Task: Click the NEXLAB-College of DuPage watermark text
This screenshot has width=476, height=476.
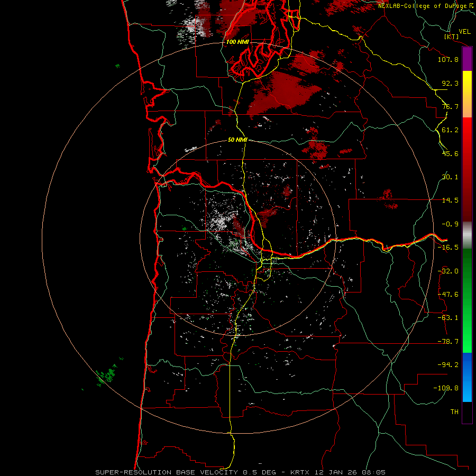Action: [422, 6]
